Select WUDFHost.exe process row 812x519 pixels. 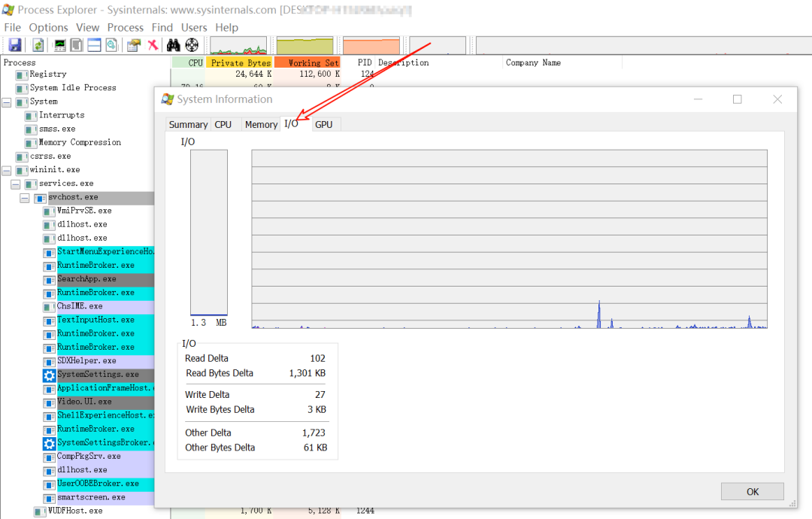[x=75, y=511]
